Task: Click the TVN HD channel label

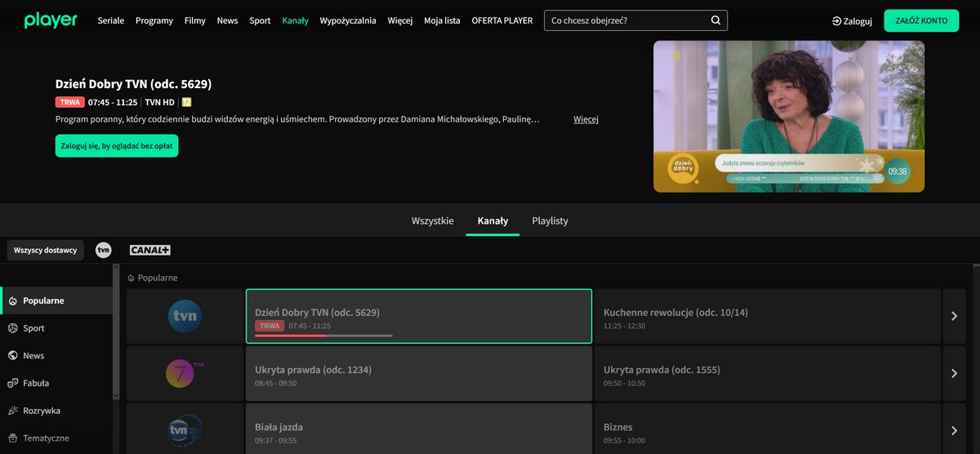Action: pos(160,102)
